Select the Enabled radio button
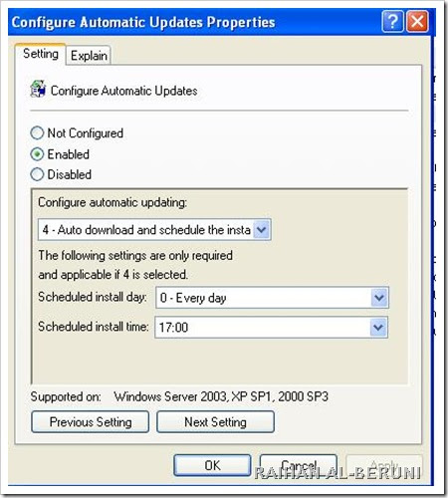 (x=37, y=154)
